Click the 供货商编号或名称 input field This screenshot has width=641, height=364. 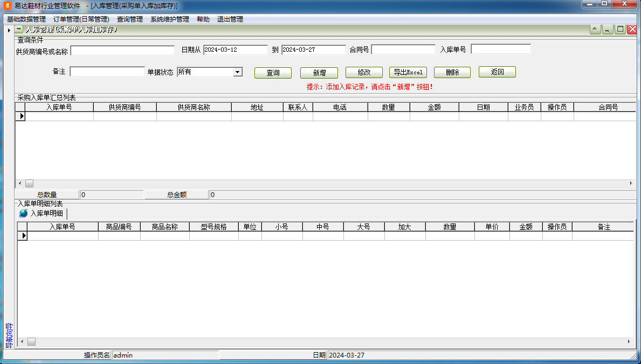(122, 51)
